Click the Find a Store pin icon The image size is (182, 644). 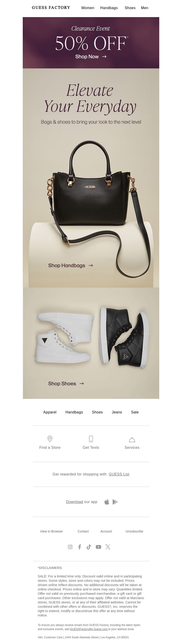click(x=50, y=439)
